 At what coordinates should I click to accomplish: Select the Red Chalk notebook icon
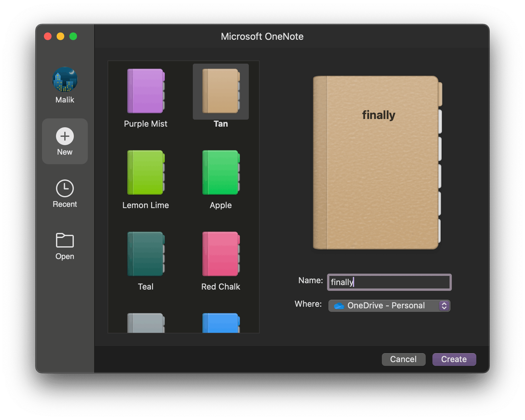(221, 254)
